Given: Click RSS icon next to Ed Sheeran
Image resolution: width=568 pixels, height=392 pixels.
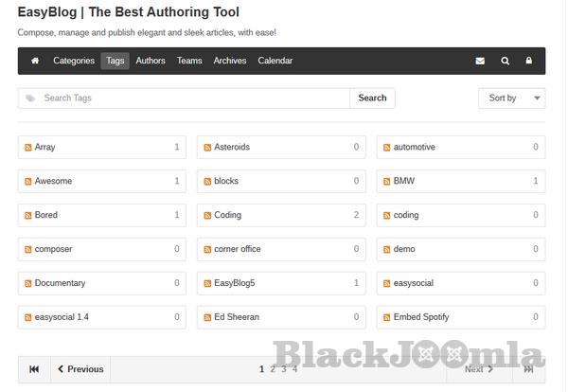Looking at the screenshot, I should 207,318.
